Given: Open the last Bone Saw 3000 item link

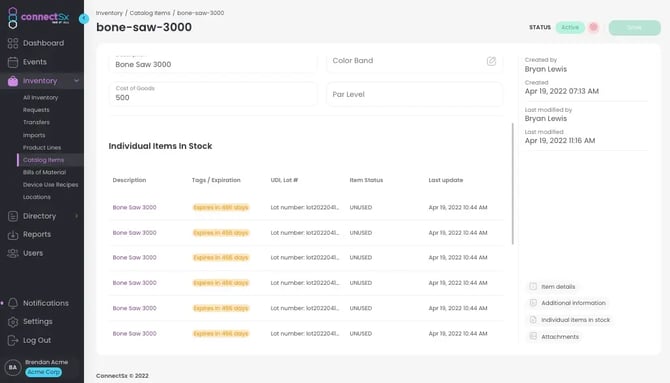Looking at the screenshot, I should tap(135, 334).
